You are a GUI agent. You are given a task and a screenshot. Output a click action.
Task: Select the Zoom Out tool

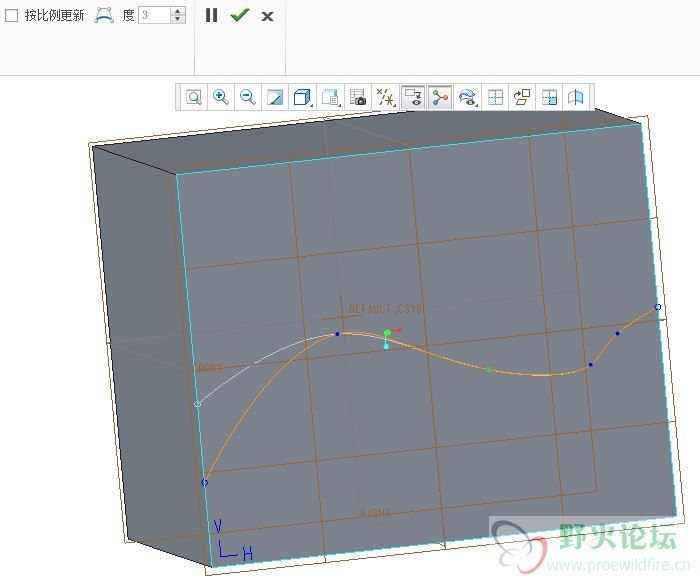point(248,97)
